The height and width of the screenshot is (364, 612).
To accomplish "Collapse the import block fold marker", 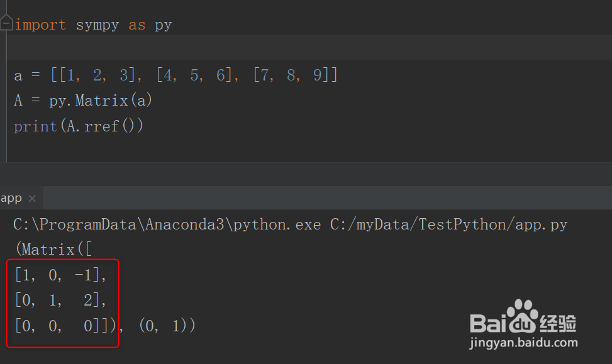I will 6,23.
